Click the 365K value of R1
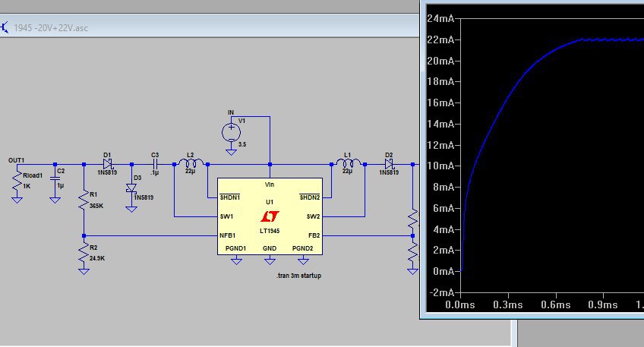The height and width of the screenshot is (347, 644). coord(96,206)
